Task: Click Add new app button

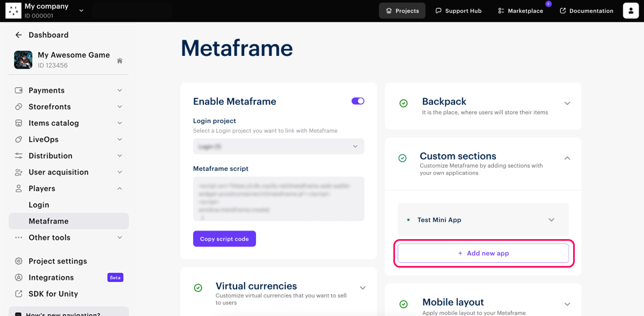Action: point(483,253)
